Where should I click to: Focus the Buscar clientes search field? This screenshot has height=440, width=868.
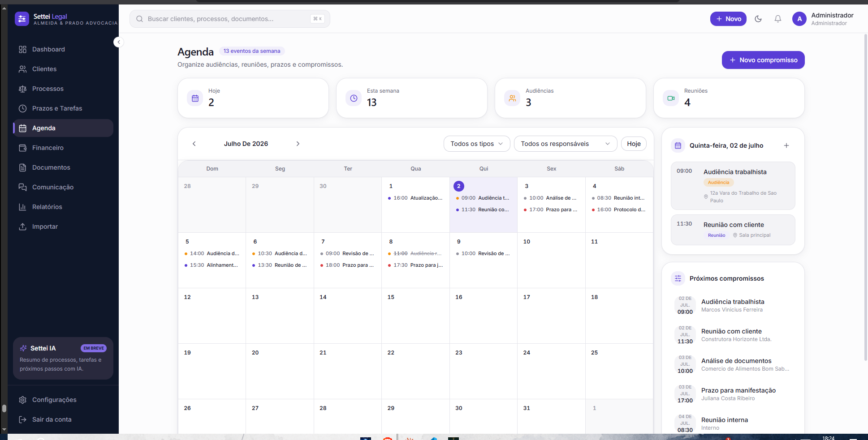click(x=230, y=19)
